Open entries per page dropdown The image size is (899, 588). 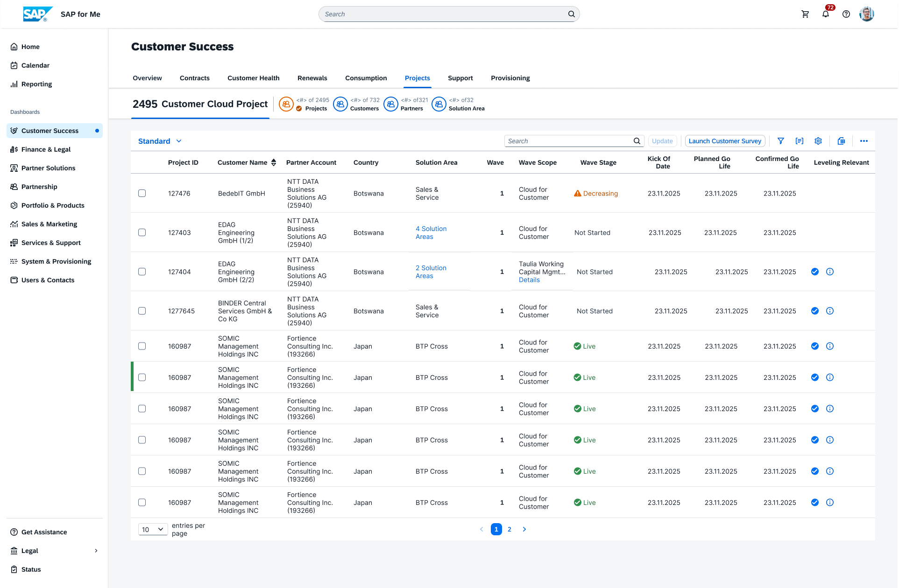(153, 529)
